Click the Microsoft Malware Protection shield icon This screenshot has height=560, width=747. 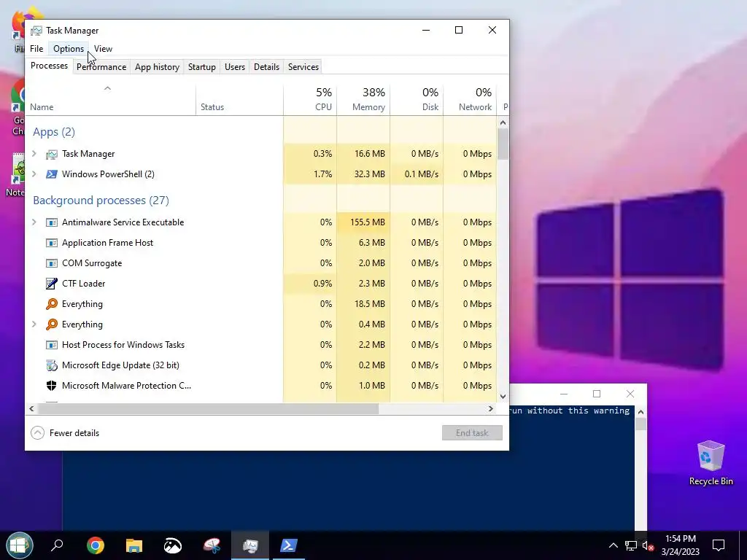coord(52,386)
